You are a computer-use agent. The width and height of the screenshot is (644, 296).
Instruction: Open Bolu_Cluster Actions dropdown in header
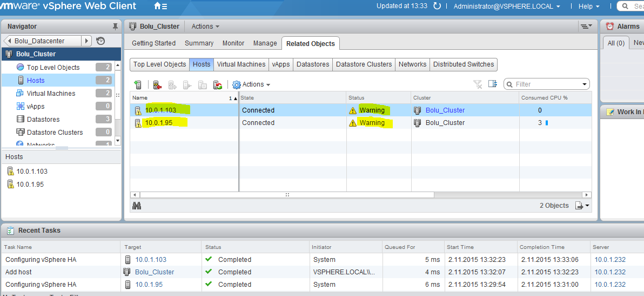pyautogui.click(x=205, y=27)
